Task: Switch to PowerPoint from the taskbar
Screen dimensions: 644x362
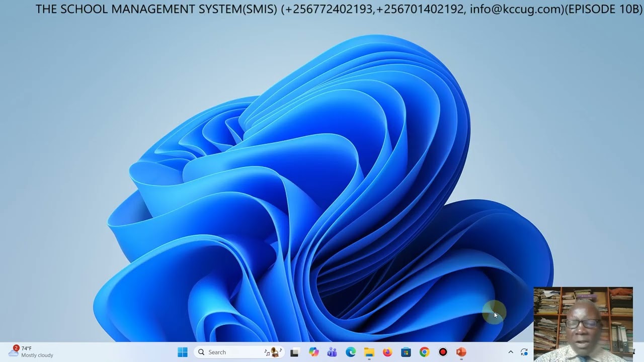Action: pos(461,352)
